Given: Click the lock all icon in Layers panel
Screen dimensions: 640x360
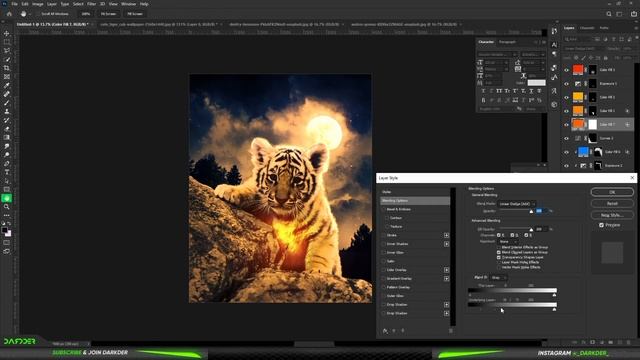Looking at the screenshot, I should 606,58.
